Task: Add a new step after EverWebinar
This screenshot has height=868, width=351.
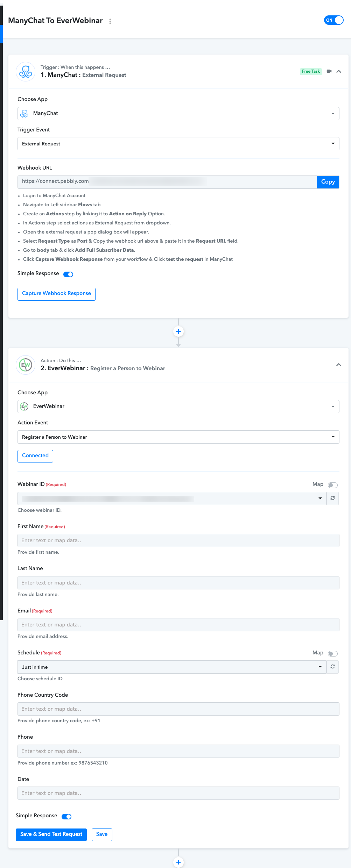Action: click(x=178, y=862)
